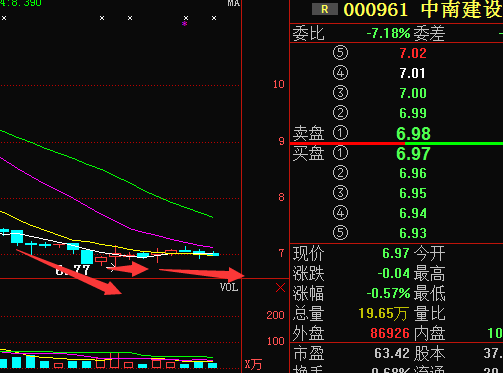
Task: Click the large cyan candlestick near 6.77
Action: click(x=87, y=257)
